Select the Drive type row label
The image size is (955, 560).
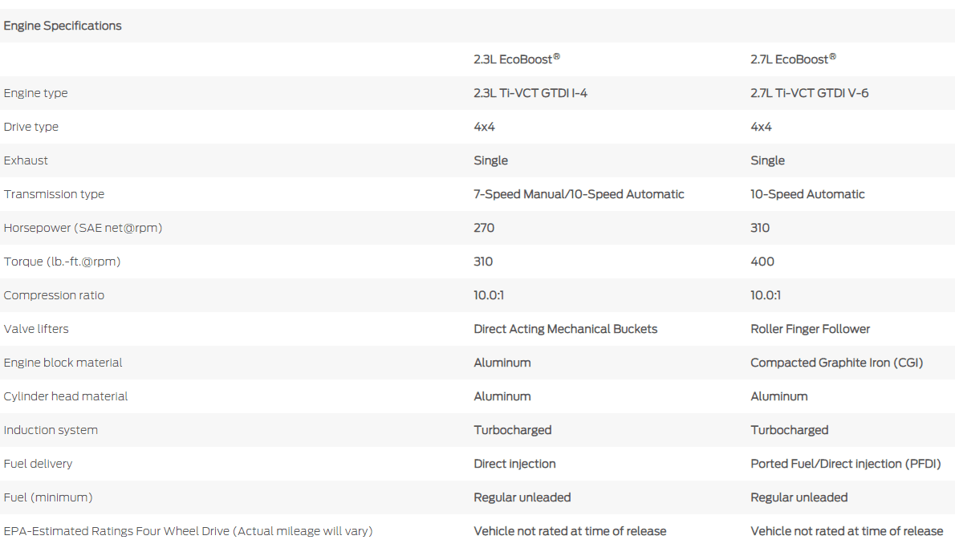tap(31, 127)
